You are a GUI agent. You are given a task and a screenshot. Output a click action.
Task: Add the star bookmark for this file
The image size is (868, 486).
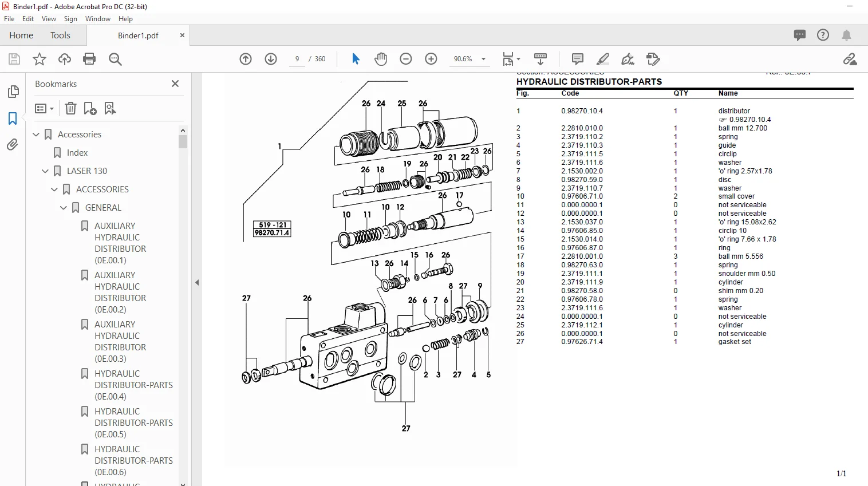pos(40,59)
